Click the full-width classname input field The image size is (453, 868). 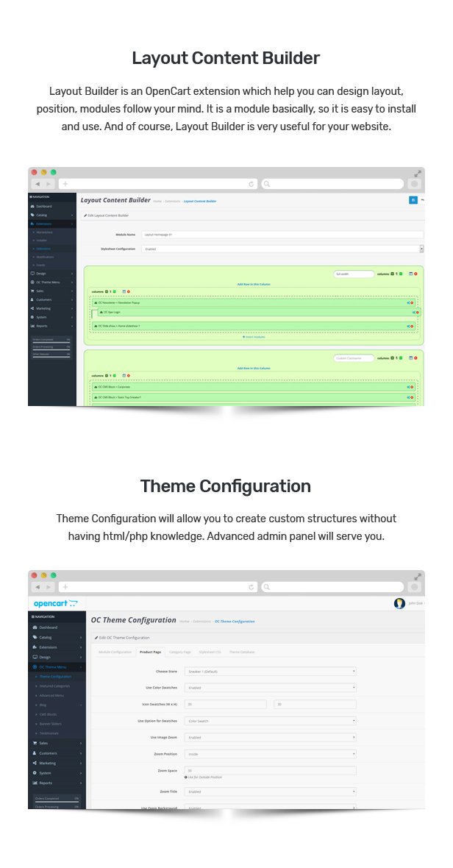coord(354,274)
